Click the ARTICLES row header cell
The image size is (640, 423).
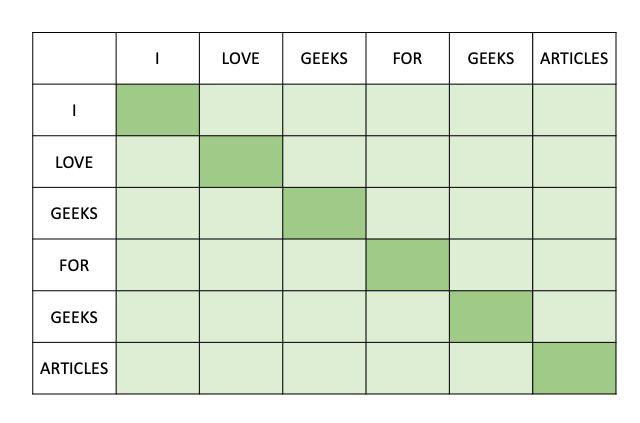74,368
